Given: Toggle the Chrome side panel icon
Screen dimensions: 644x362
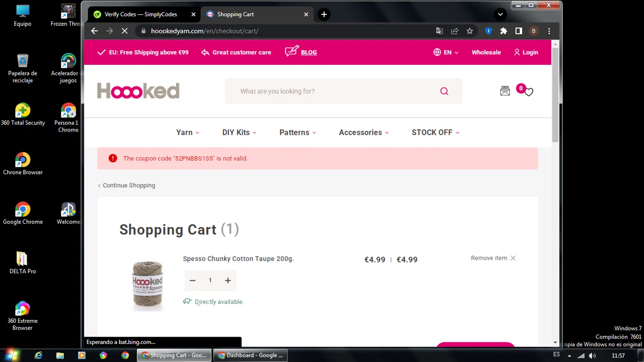Looking at the screenshot, I should pos(519,31).
